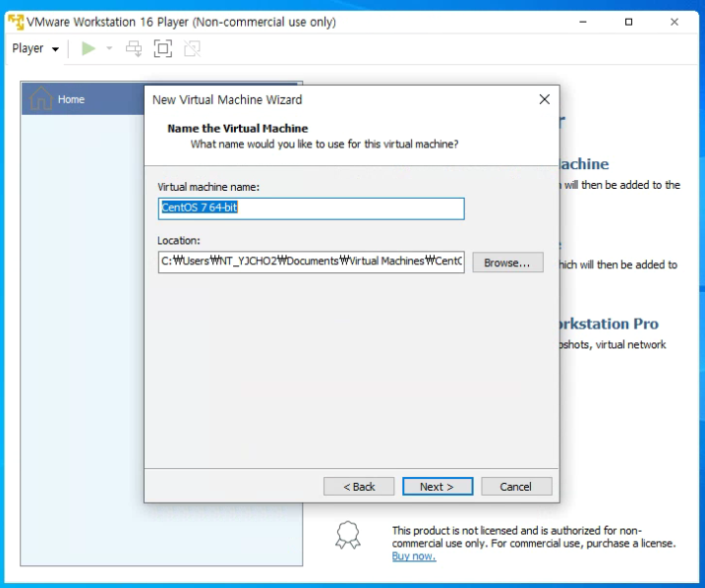705x588 pixels.
Task: Click the Virtual machine name field
Action: pyautogui.click(x=311, y=208)
